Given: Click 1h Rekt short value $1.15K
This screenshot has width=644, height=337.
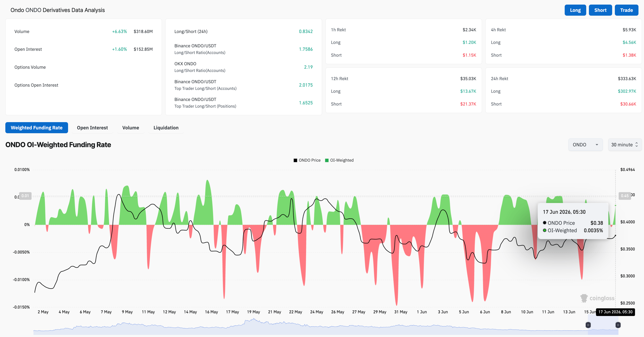Looking at the screenshot, I should (x=469, y=55).
